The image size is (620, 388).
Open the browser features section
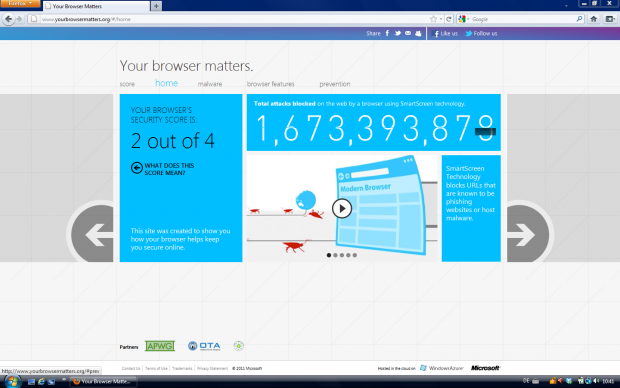click(270, 84)
